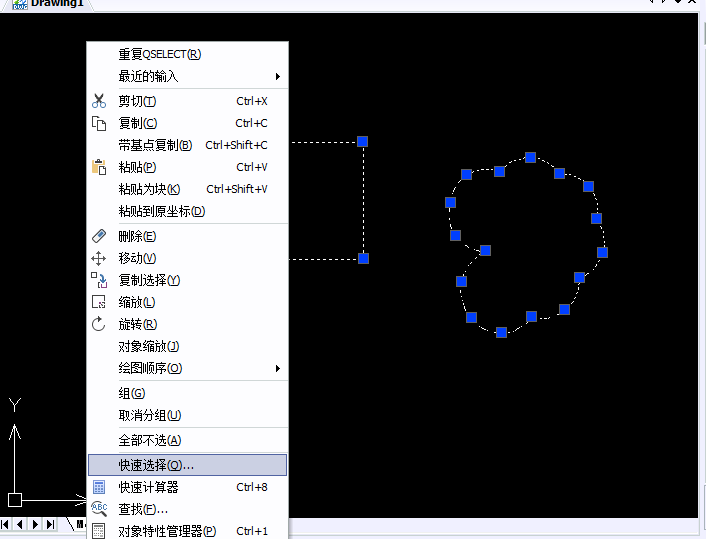
Task: Jump to first layout tab arrow
Action: click(x=7, y=524)
